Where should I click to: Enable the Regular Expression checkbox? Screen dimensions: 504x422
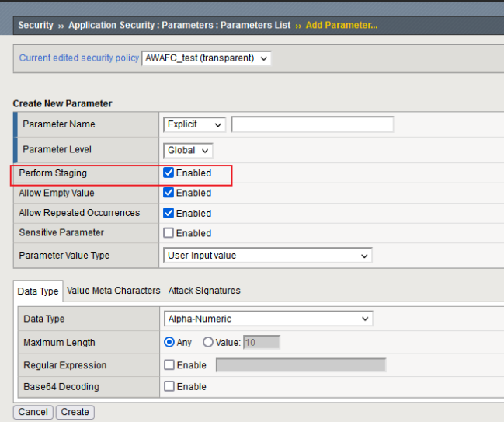169,365
